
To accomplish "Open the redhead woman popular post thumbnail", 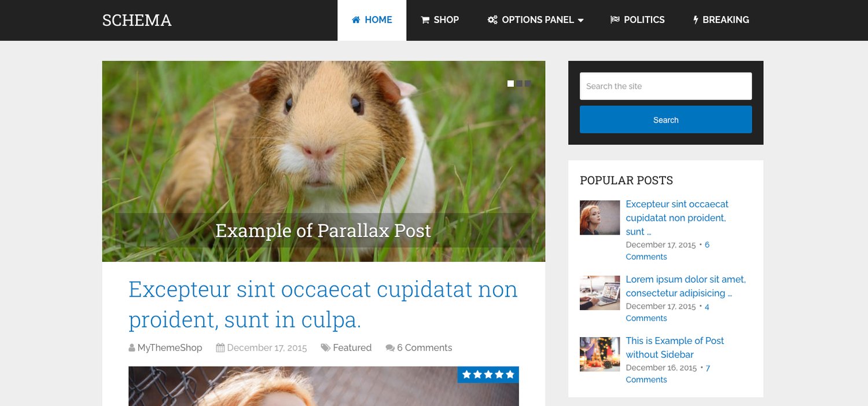I will (600, 217).
